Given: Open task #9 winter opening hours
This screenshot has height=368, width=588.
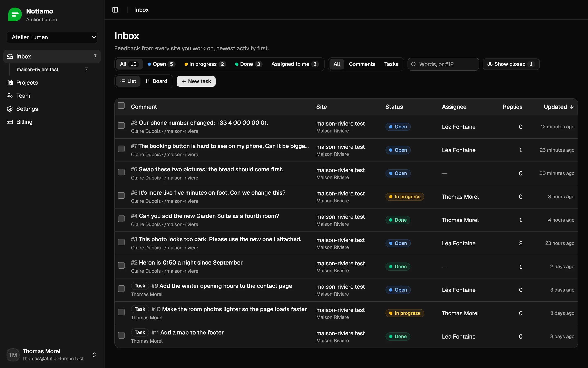Looking at the screenshot, I should tap(222, 286).
